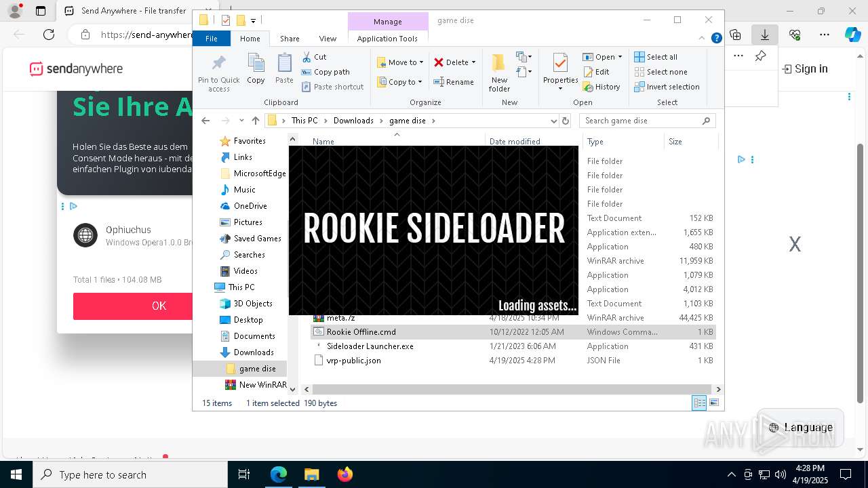Click This PC in address breadcrumb
Image resolution: width=868 pixels, height=488 pixels.
[x=304, y=121]
